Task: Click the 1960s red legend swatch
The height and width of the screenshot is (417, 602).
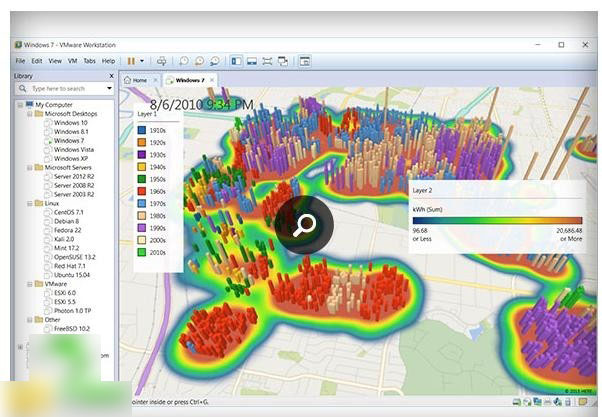Action: [x=142, y=190]
